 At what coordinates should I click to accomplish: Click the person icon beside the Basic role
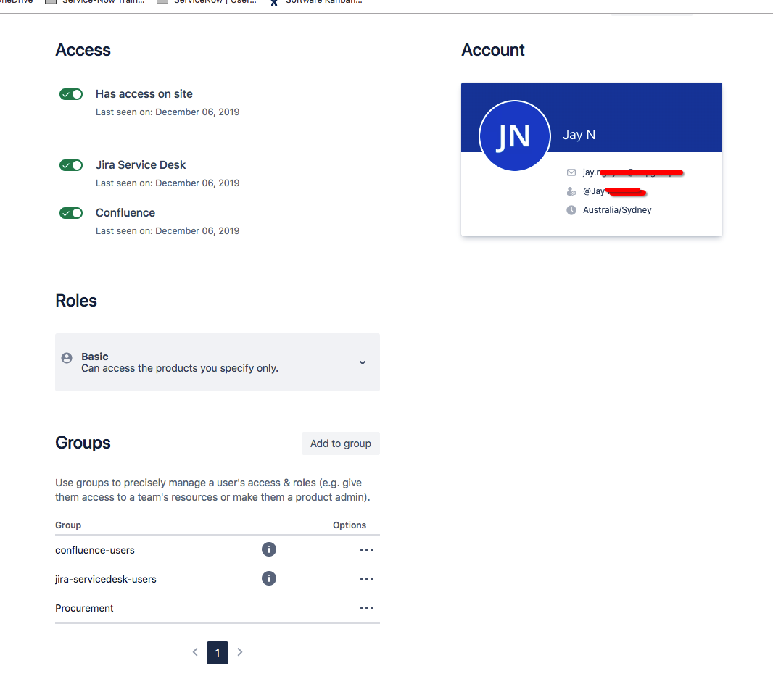coord(66,357)
